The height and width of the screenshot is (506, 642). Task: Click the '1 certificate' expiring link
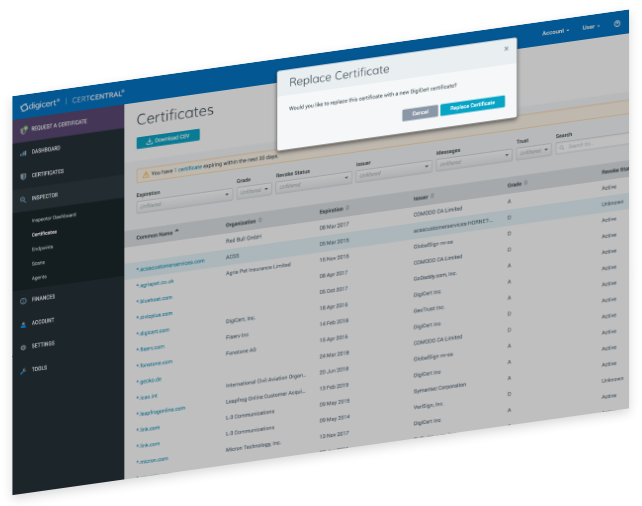(188, 168)
